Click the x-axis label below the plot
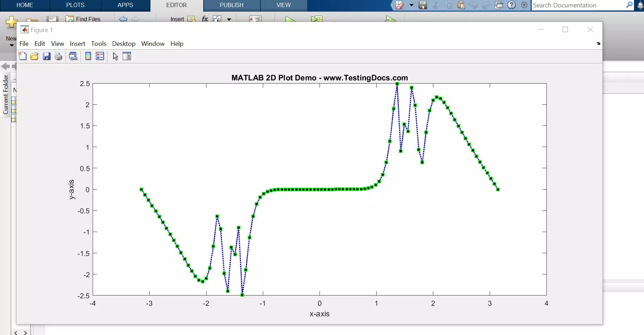The image size is (644, 335). (320, 314)
